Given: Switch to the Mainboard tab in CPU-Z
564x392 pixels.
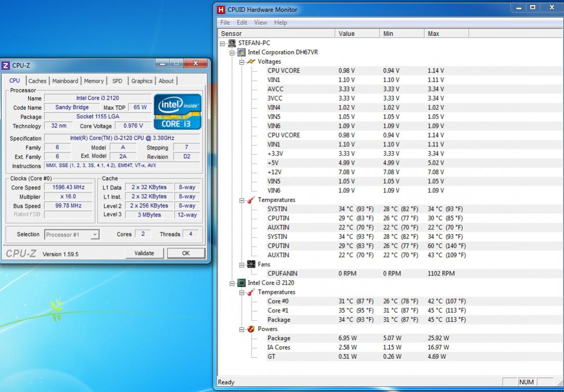Looking at the screenshot, I should 65,81.
